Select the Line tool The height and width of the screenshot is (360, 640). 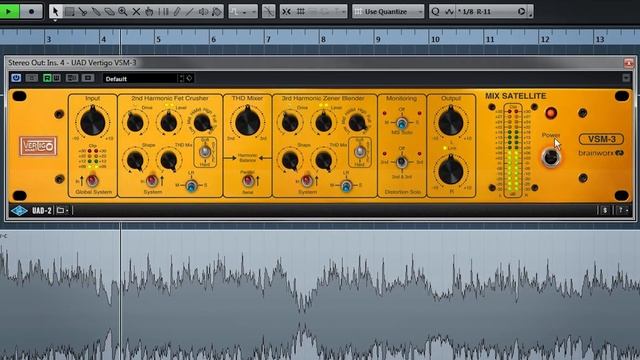tap(190, 12)
